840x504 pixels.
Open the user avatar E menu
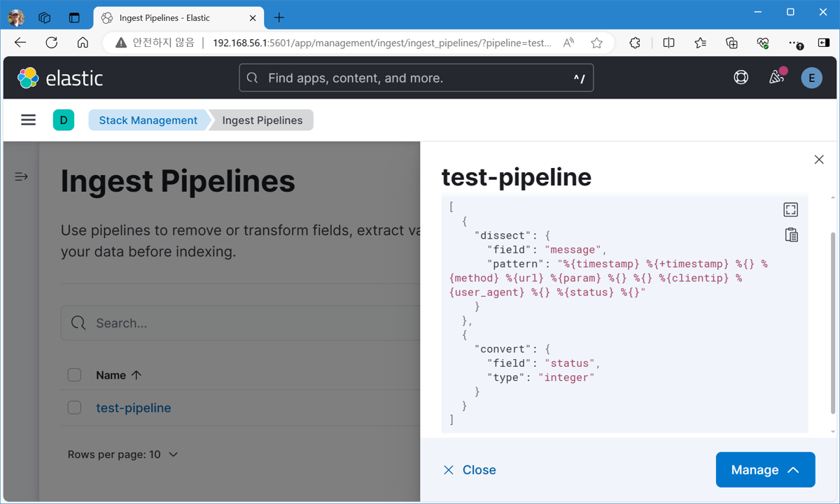pos(811,78)
